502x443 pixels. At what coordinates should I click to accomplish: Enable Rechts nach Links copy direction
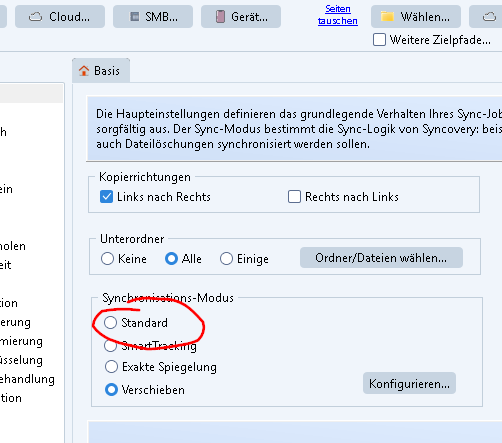click(294, 197)
